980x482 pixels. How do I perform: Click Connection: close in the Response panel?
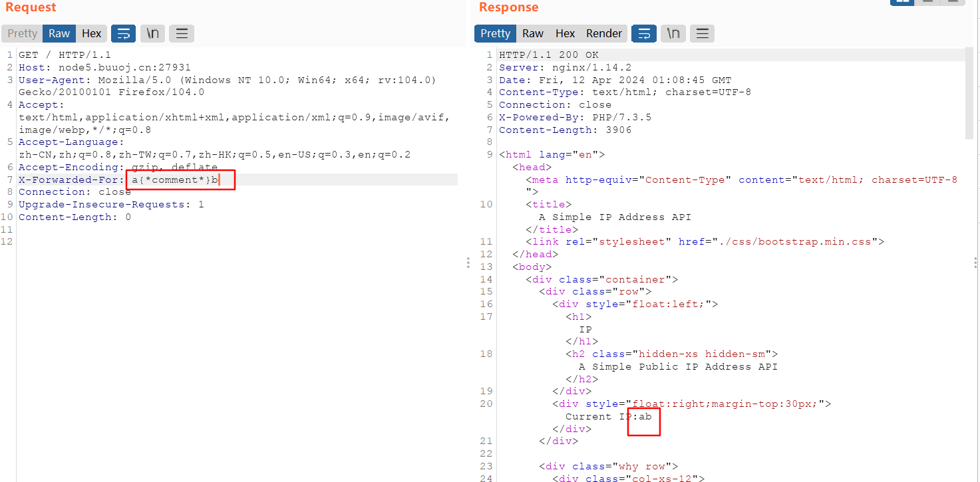coord(556,105)
